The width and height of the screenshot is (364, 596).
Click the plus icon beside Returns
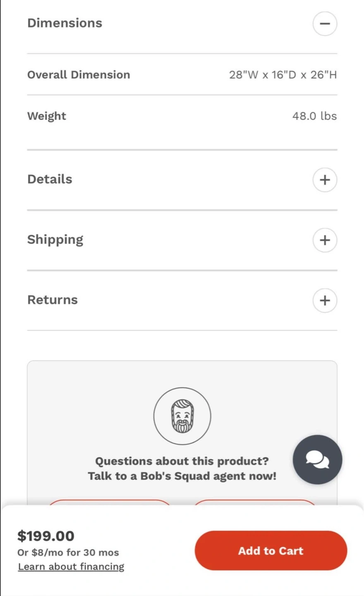point(325,300)
